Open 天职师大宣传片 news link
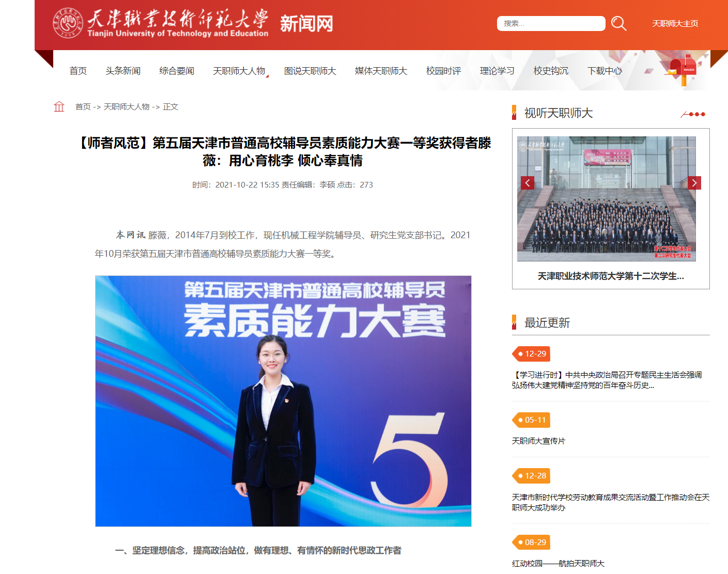The height and width of the screenshot is (574, 728). pyautogui.click(x=538, y=441)
